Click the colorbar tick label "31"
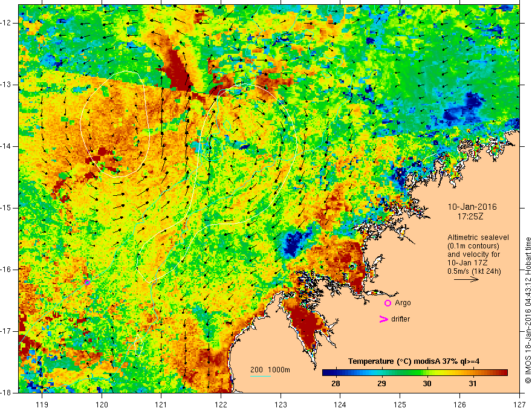Viewport: 532px width, 411px height. [472, 384]
